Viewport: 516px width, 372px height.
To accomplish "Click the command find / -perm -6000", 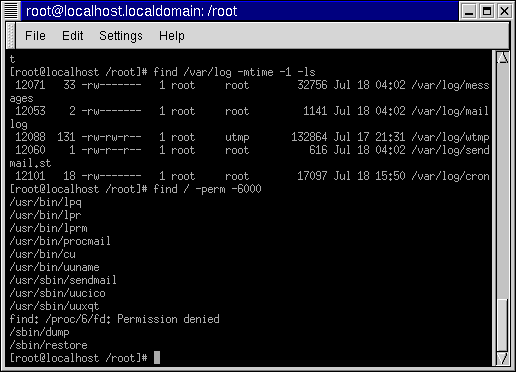I will point(207,189).
